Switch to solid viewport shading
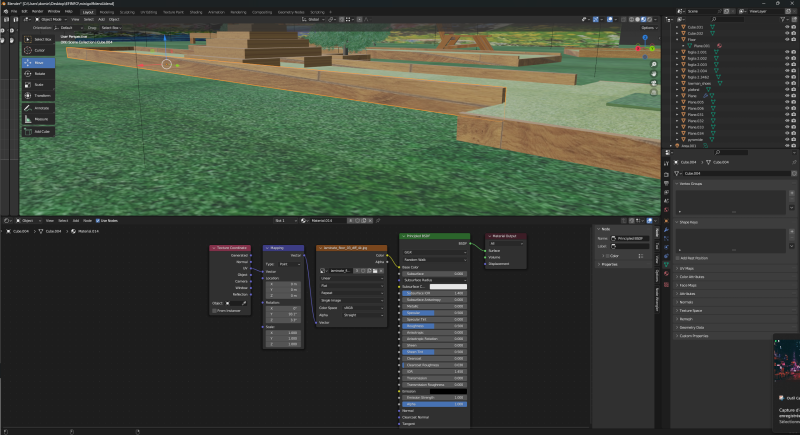The height and width of the screenshot is (435, 800). coord(637,19)
